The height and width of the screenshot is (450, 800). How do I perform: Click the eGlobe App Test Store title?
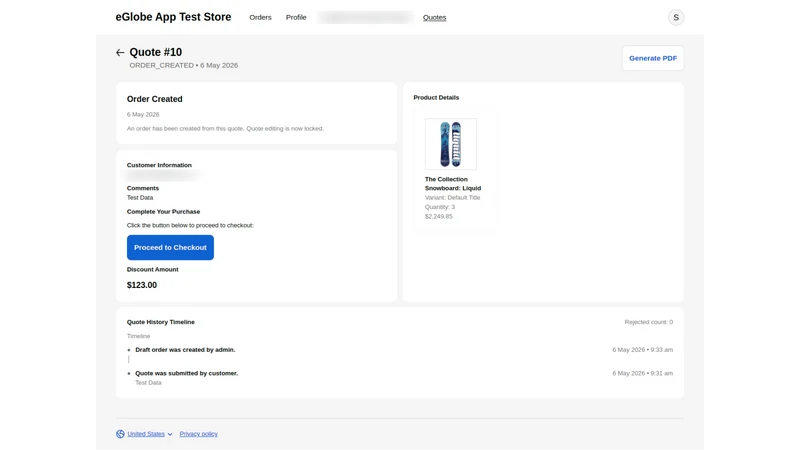pyautogui.click(x=173, y=17)
